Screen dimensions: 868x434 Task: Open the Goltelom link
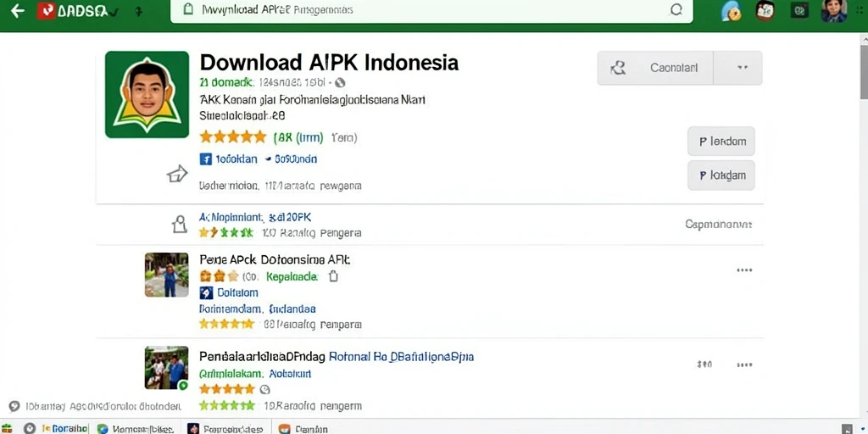(x=237, y=292)
